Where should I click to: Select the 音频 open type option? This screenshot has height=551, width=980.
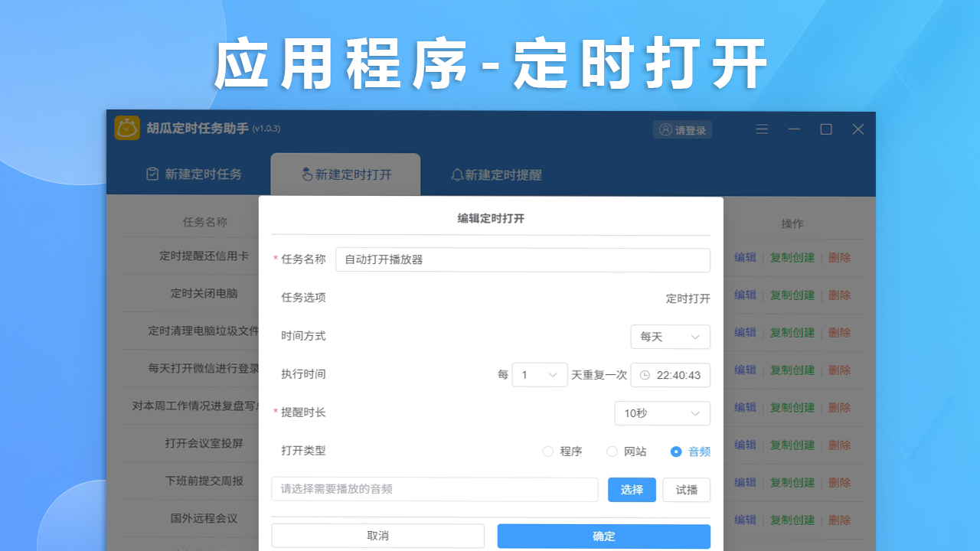coord(678,452)
